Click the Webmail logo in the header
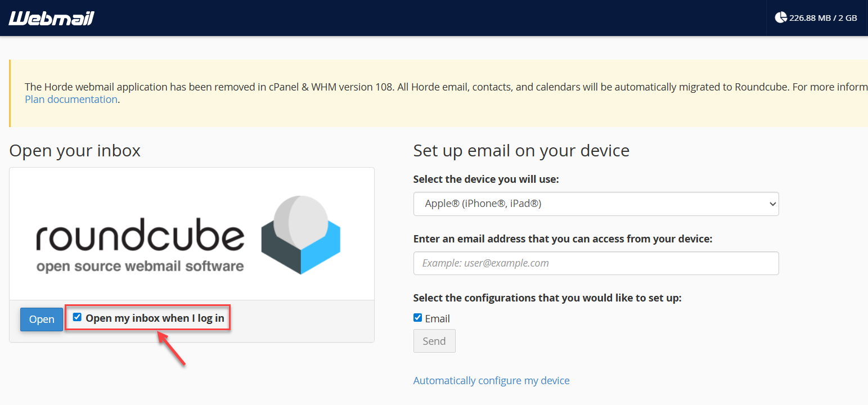 tap(51, 17)
